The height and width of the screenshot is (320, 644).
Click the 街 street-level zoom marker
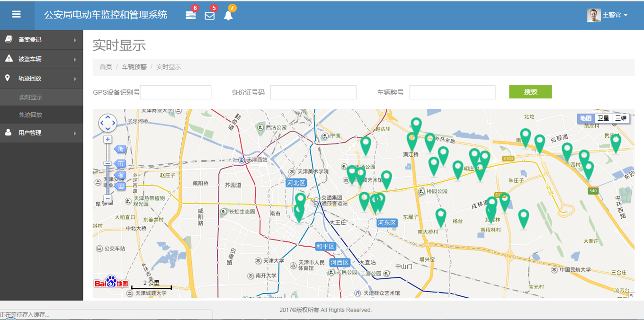[x=121, y=149]
